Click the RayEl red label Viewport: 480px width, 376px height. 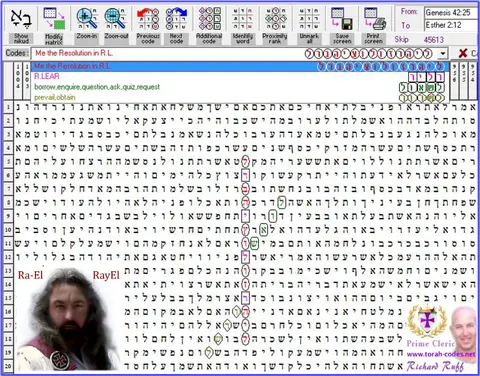[106, 275]
